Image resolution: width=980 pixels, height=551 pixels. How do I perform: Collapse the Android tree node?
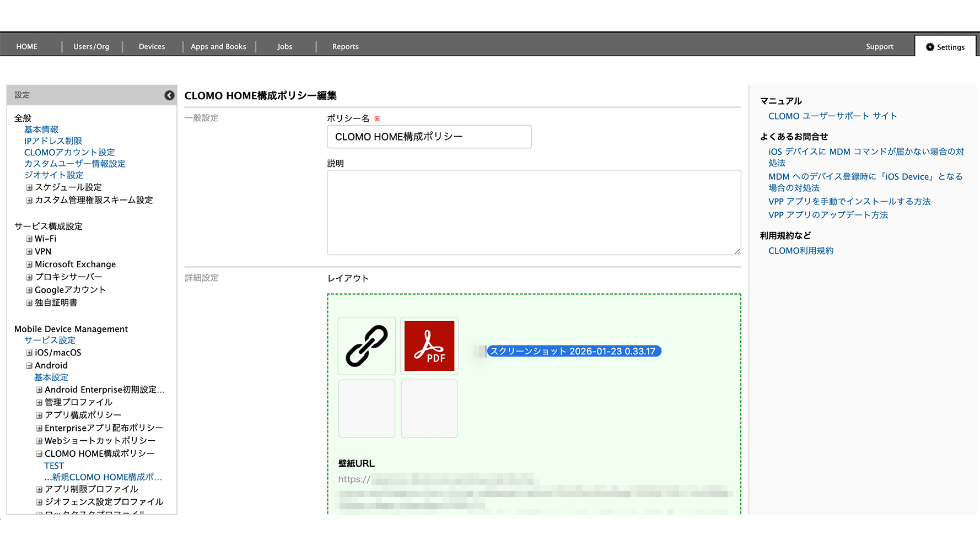click(x=29, y=365)
